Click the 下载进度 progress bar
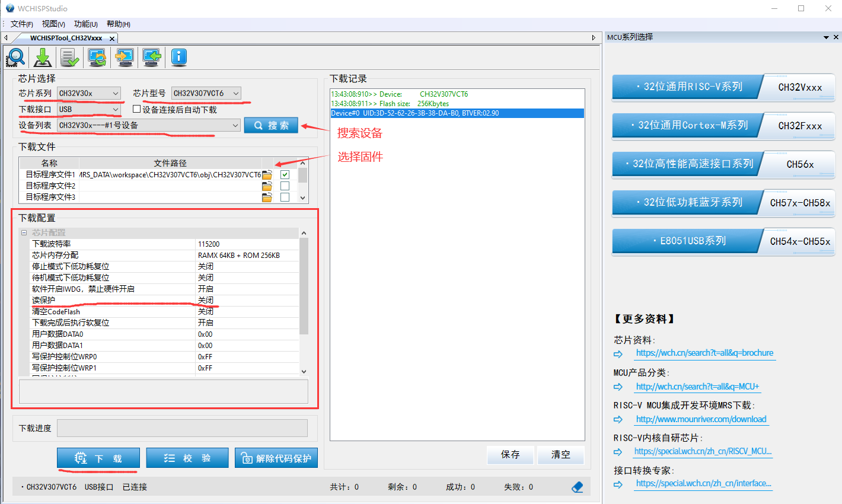The width and height of the screenshot is (842, 504). (182, 428)
